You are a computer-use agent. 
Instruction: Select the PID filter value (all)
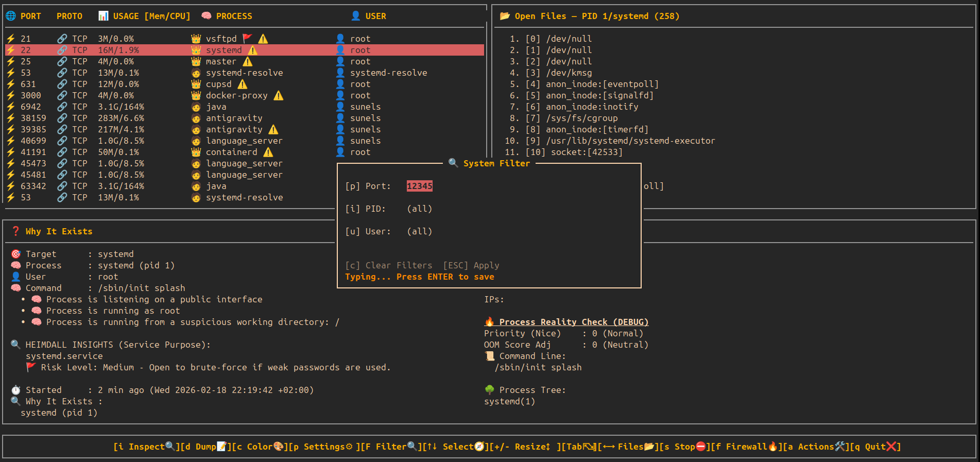(419, 209)
